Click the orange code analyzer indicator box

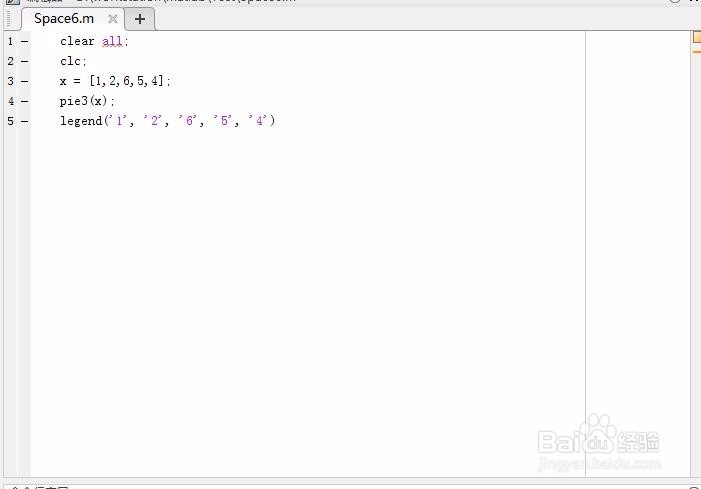click(x=697, y=37)
